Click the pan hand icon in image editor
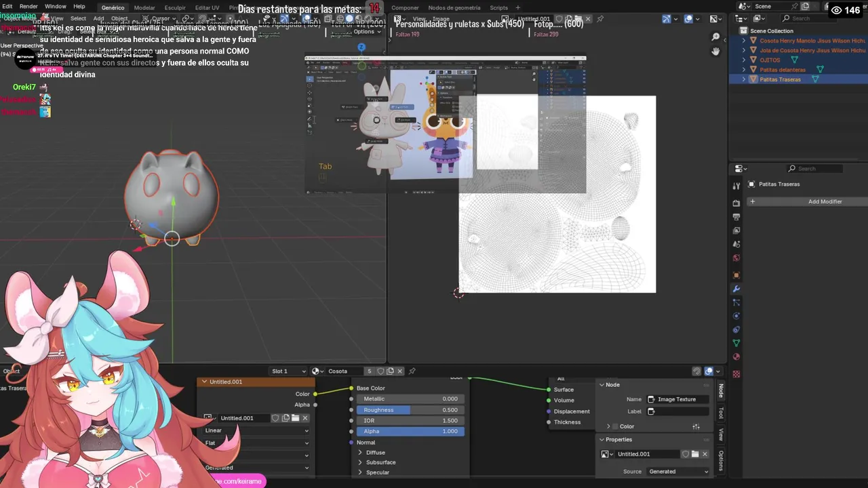This screenshot has width=868, height=488. 715,51
